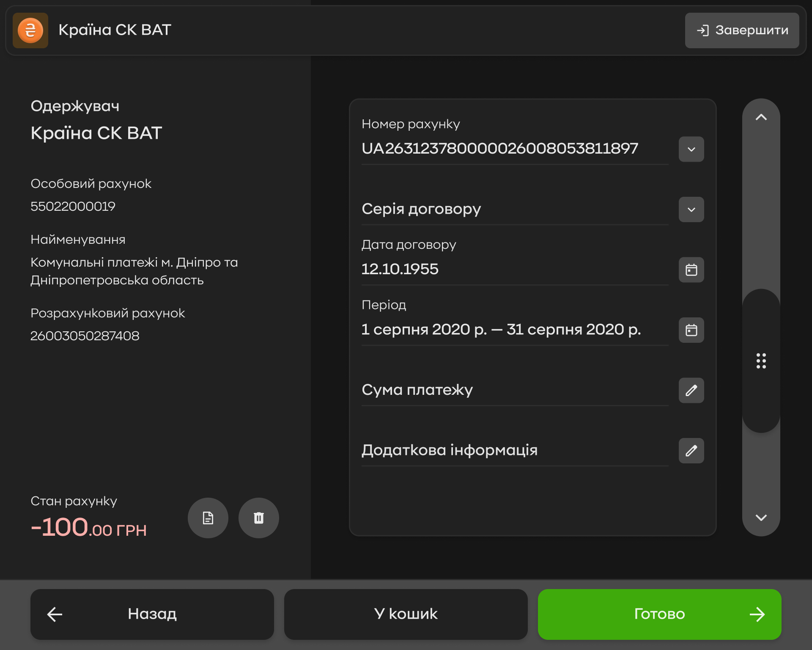The height and width of the screenshot is (650, 812).
Task: Click the Найменування label
Action: 78,240
